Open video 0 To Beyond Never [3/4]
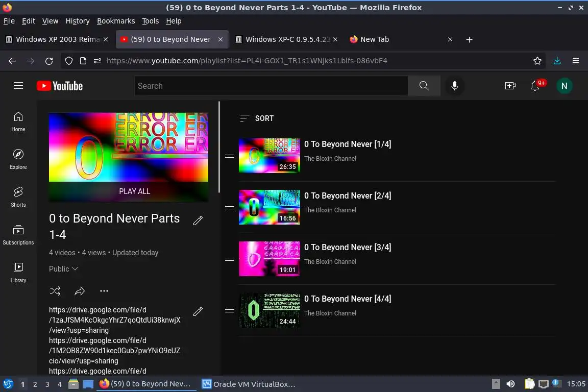588x392 pixels. (347, 247)
